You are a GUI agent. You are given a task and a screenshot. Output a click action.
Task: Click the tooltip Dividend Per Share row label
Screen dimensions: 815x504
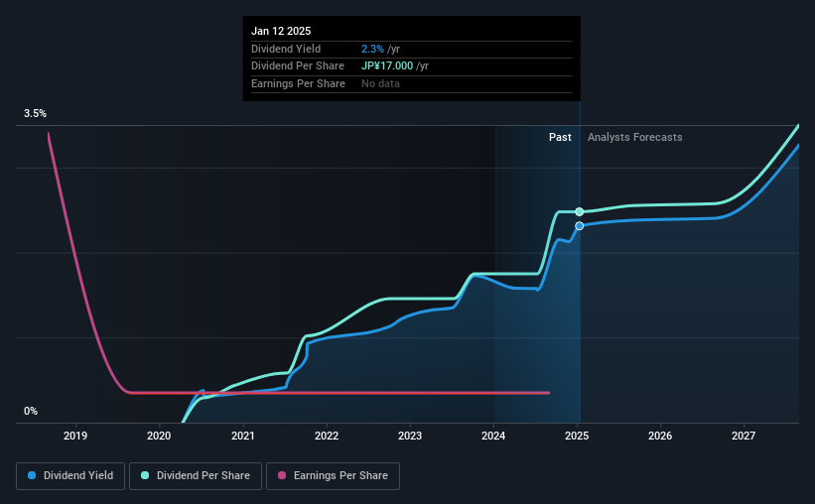coord(297,66)
